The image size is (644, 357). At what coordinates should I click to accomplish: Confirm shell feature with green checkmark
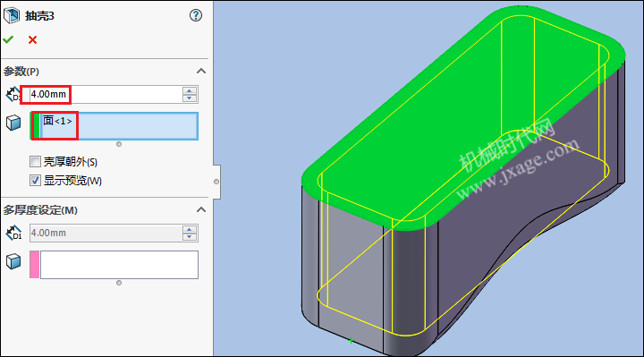tap(8, 39)
